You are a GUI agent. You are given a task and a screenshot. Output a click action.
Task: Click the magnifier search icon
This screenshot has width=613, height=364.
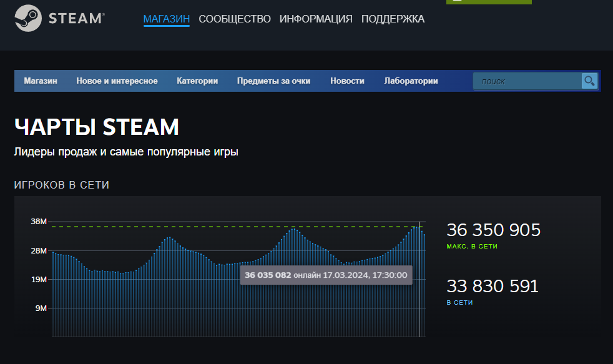click(x=589, y=81)
